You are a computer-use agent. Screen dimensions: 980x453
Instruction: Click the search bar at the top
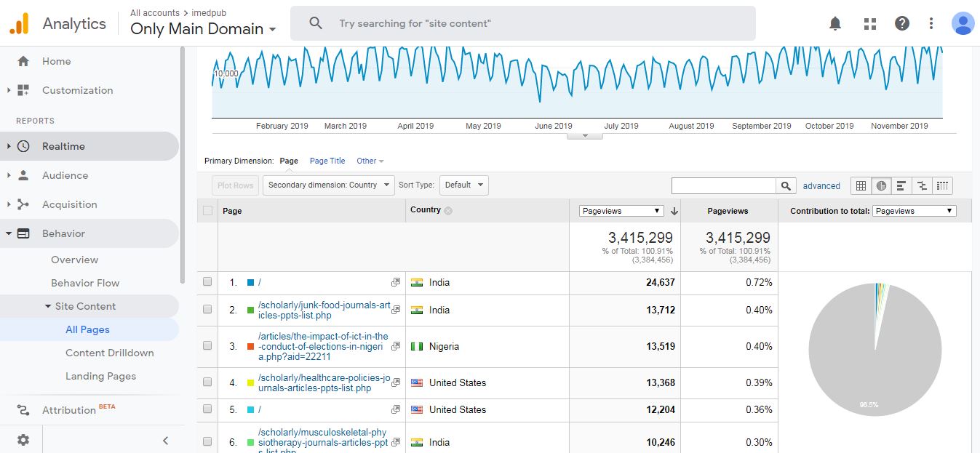[x=522, y=23]
